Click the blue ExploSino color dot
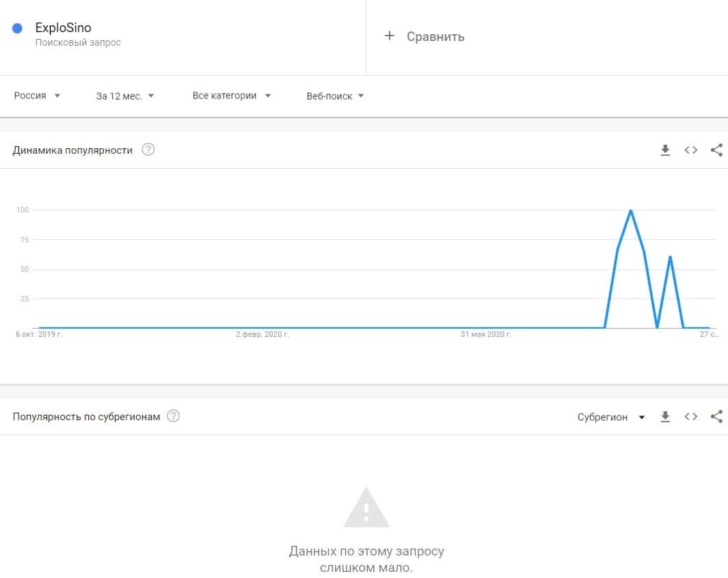 click(x=17, y=28)
